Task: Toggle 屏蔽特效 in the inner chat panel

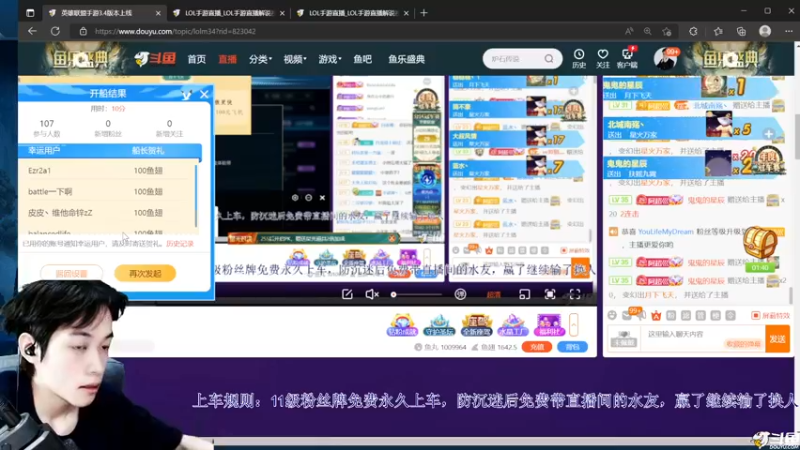Action: (x=575, y=251)
